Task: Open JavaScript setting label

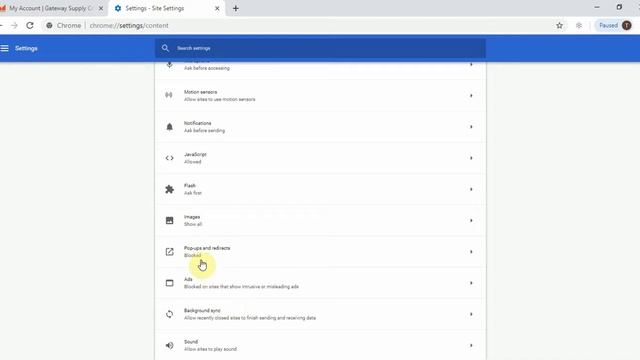Action: [x=195, y=154]
